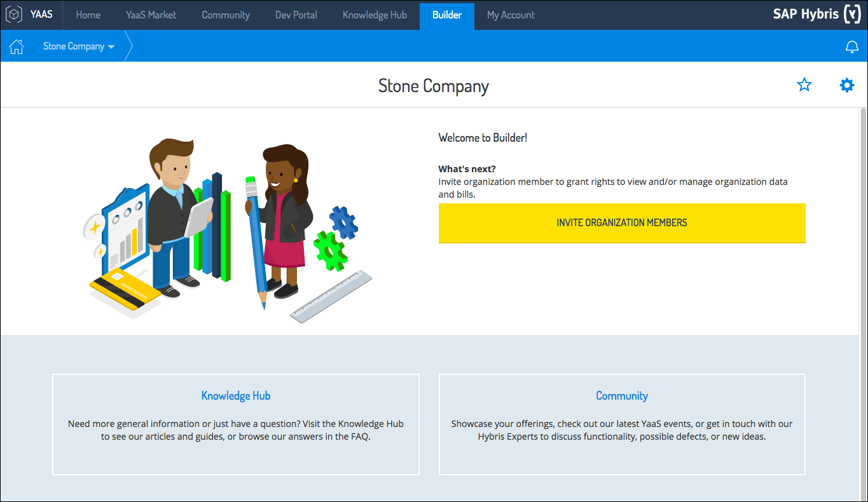868x502 pixels.
Task: Select the Builder tab
Action: coord(447,15)
